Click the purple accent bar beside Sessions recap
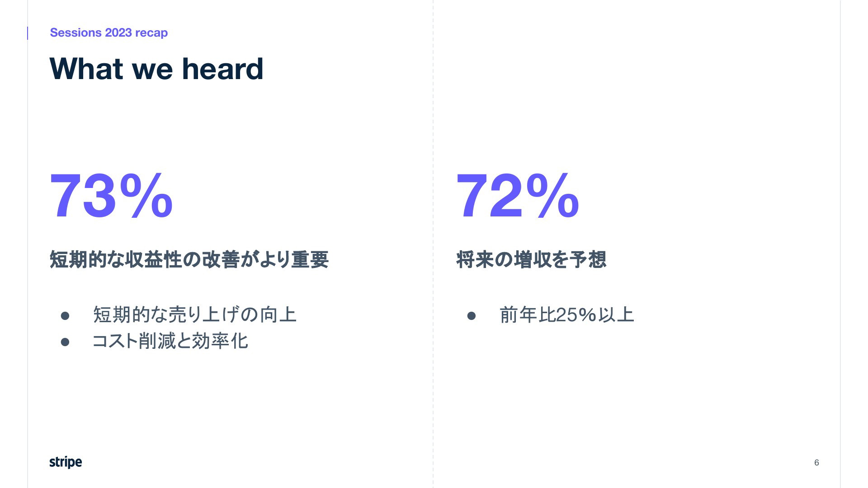This screenshot has width=868, height=488. pos(28,33)
